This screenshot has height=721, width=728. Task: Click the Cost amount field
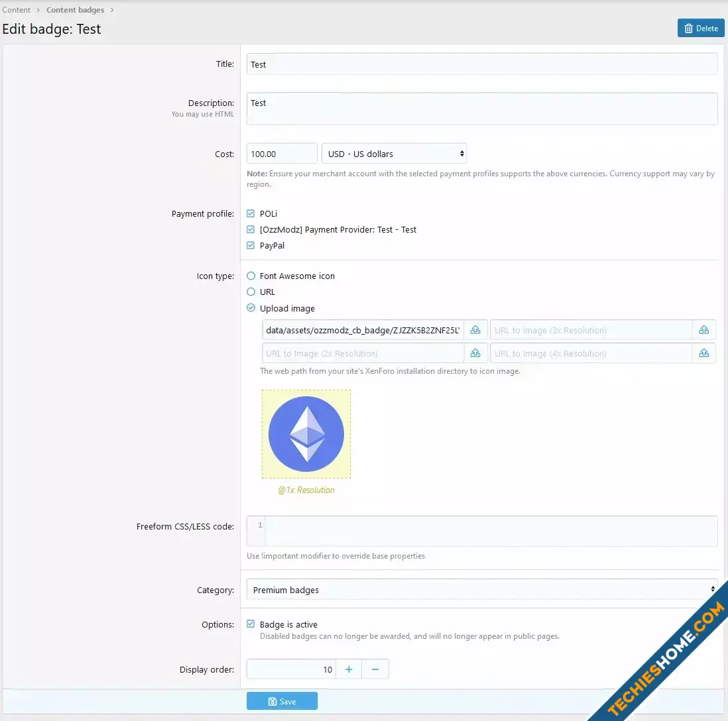282,154
